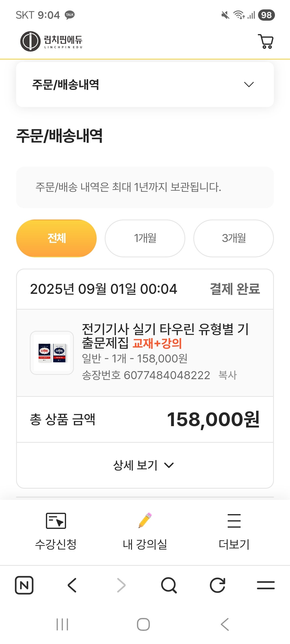Select the 전체 period filter
Screen dimensions: 290x644
pos(56,238)
